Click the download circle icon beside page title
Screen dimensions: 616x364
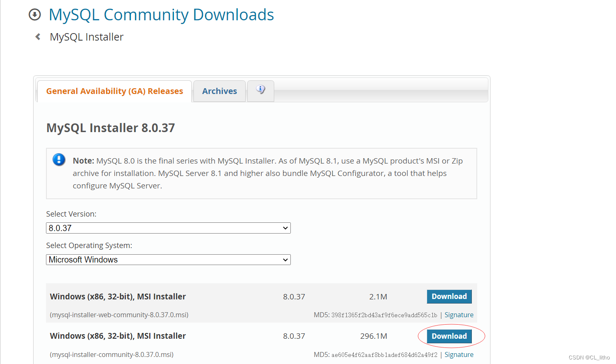(x=35, y=15)
